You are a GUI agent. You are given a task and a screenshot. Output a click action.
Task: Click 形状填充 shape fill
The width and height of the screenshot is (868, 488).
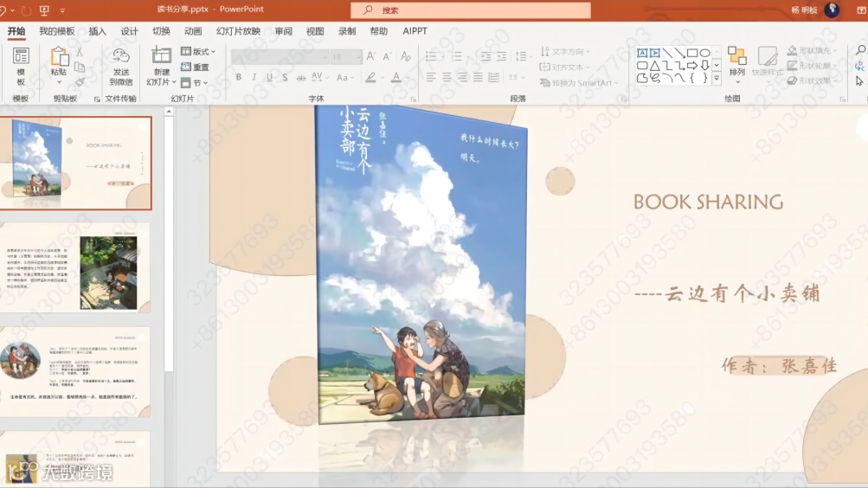[x=812, y=50]
